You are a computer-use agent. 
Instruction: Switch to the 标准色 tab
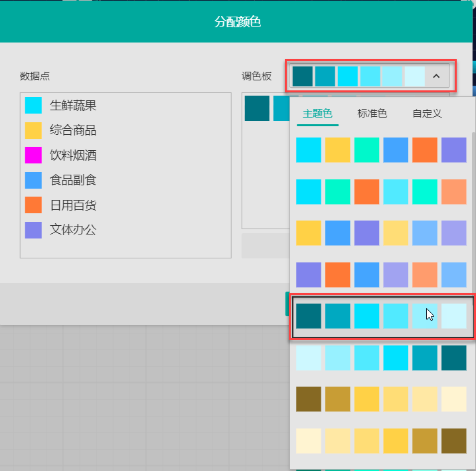pyautogui.click(x=372, y=114)
